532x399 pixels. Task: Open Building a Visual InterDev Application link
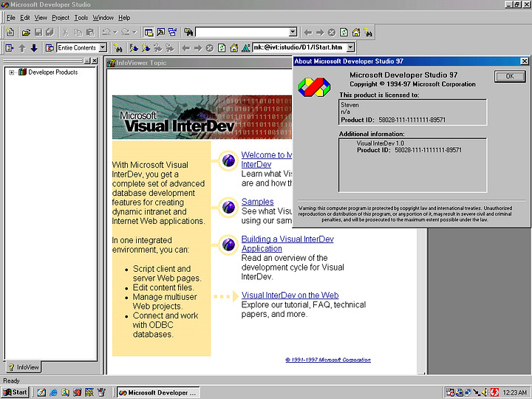coord(287,244)
